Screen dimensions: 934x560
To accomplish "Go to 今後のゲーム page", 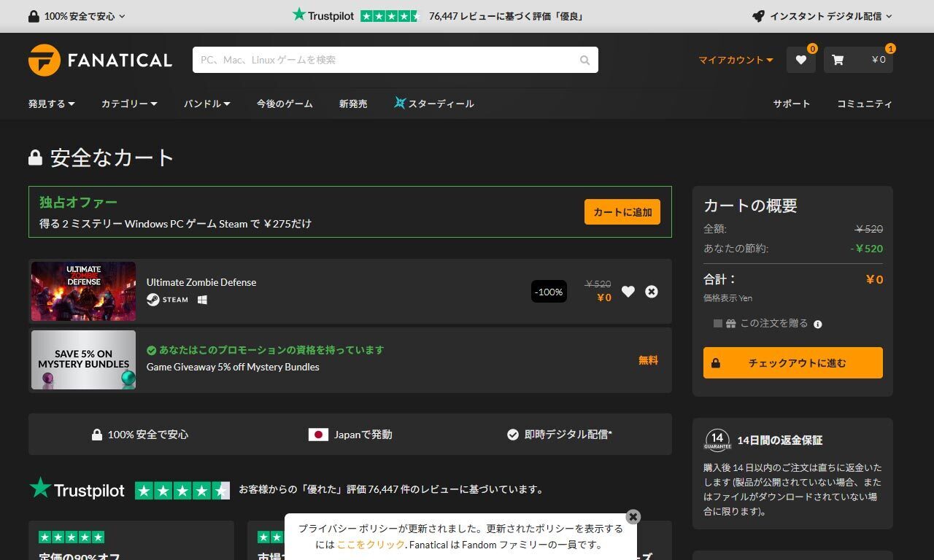I will click(x=285, y=104).
